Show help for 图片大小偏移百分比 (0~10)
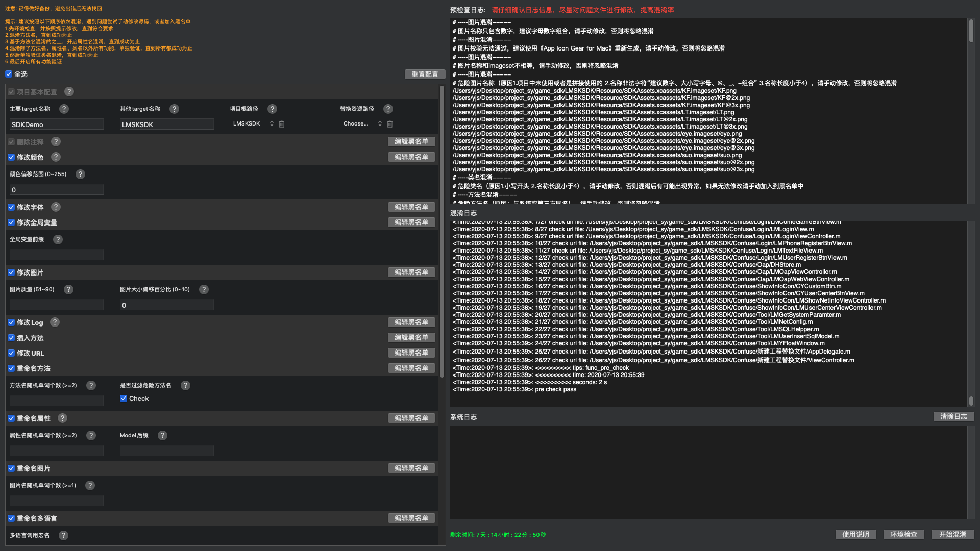The width and height of the screenshot is (980, 551). point(204,290)
